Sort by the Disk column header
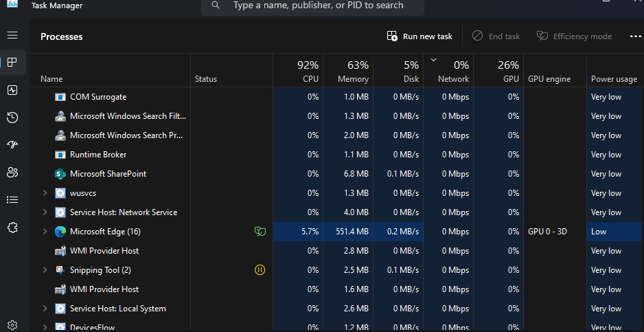Viewport: 644px width, 332px height. (x=398, y=71)
